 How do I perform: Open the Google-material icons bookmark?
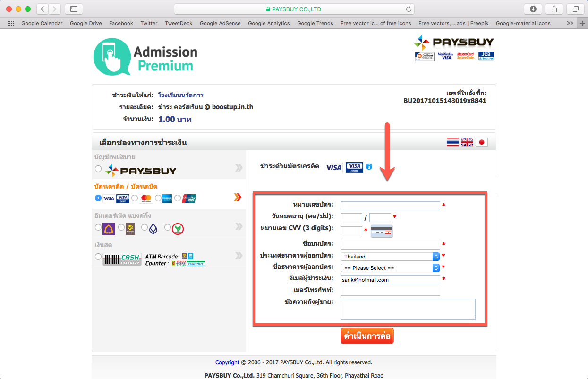coord(523,23)
